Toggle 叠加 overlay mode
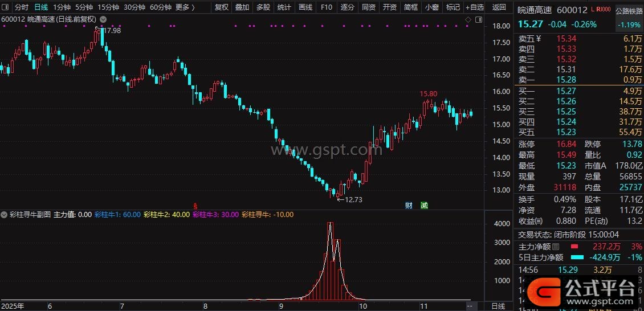This screenshot has height=311, width=644. tap(242, 7)
